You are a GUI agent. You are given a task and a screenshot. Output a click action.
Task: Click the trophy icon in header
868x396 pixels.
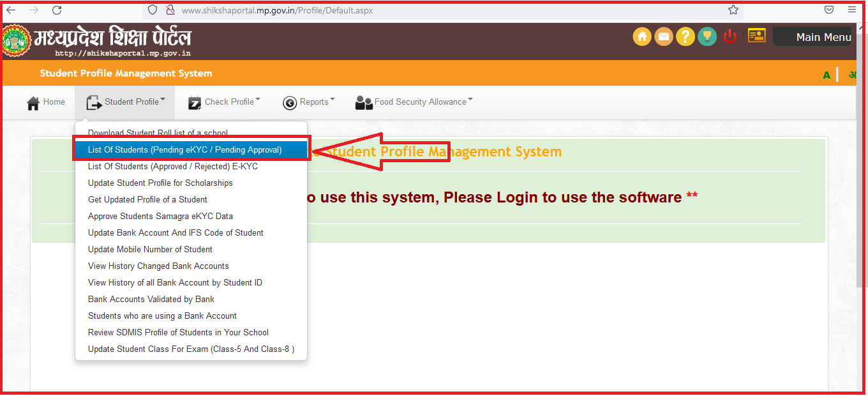[707, 36]
